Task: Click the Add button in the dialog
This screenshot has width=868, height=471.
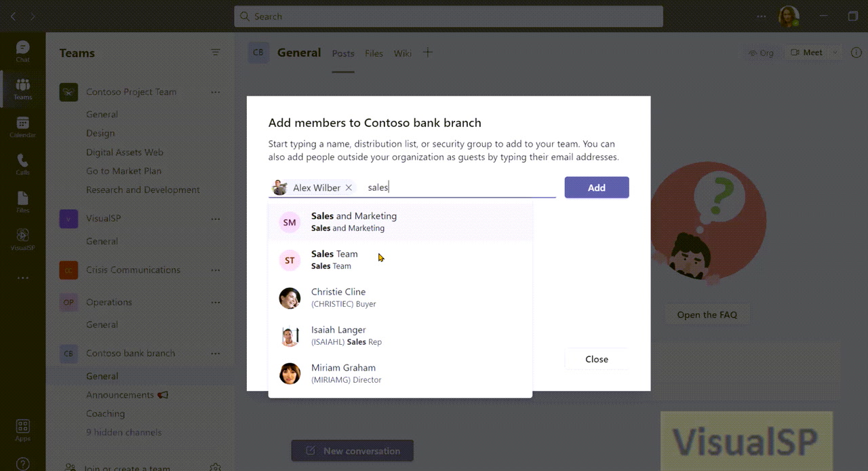Action: click(x=596, y=187)
